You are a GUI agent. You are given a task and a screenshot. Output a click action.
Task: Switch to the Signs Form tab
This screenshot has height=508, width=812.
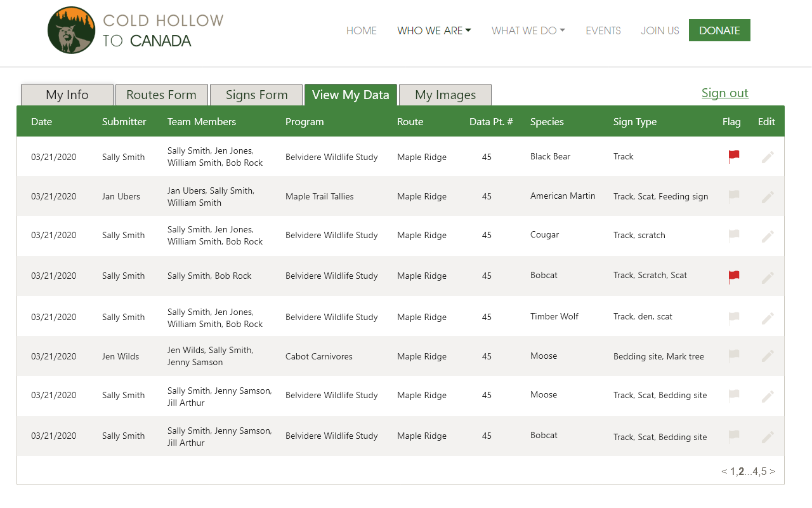click(x=256, y=95)
